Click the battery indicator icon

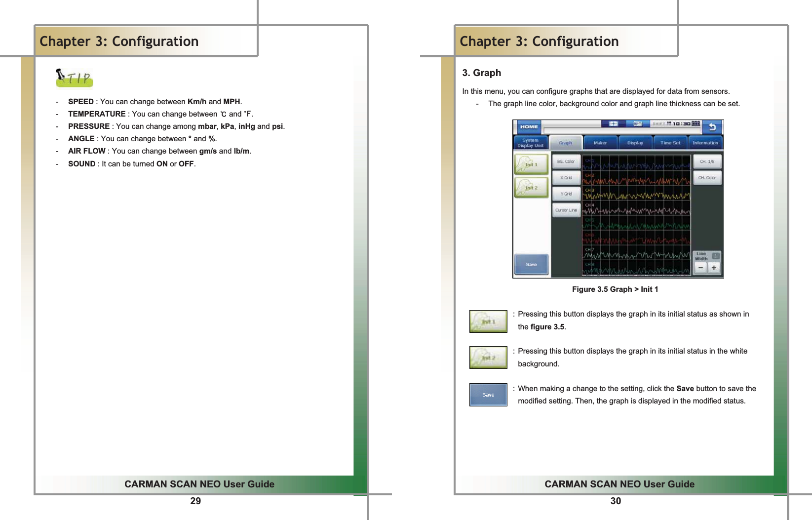pos(695,124)
